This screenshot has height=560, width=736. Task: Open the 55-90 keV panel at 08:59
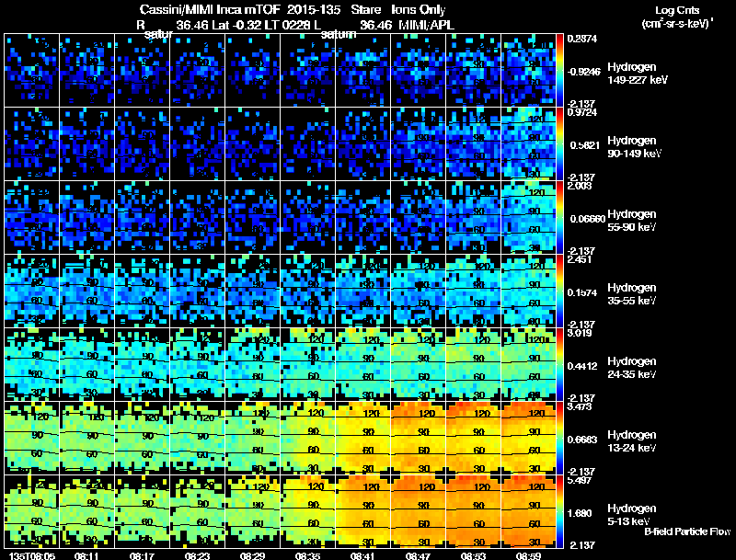pos(528,217)
